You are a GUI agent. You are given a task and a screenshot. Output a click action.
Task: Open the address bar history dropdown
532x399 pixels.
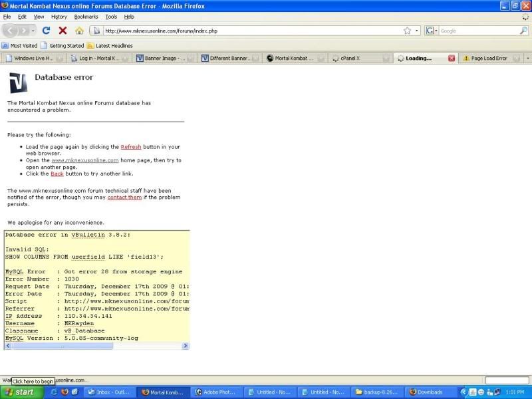pyautogui.click(x=417, y=31)
